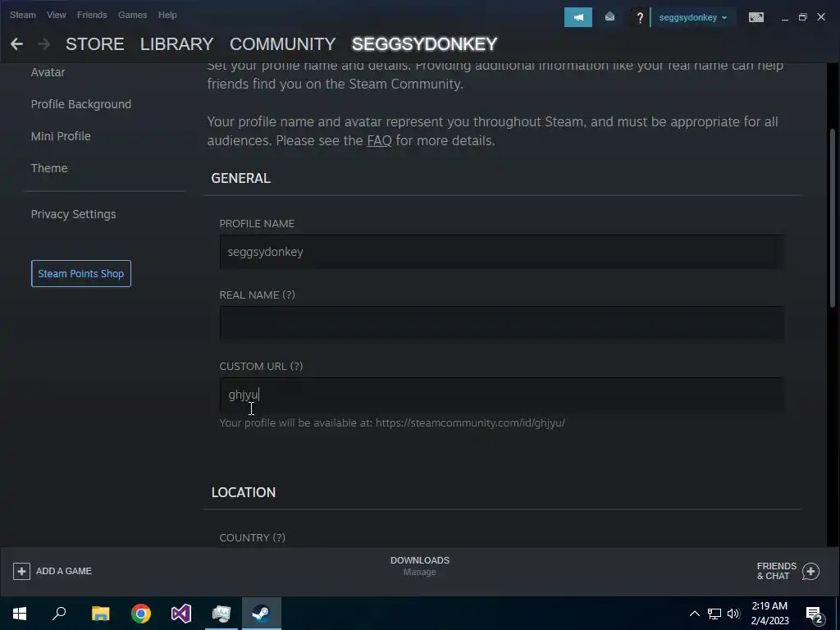Click the REAL NAME (?) label
Viewport: 840px width, 630px height.
[257, 295]
